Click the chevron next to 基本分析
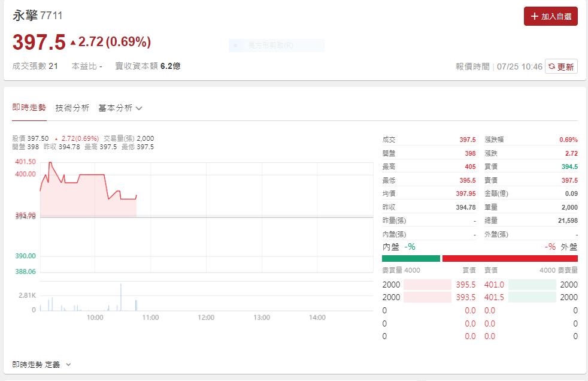 [x=139, y=108]
